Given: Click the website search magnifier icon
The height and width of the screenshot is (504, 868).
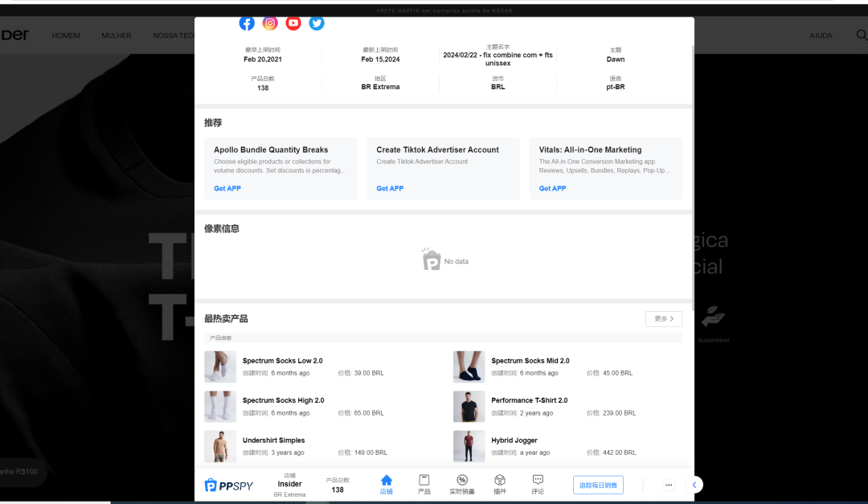Looking at the screenshot, I should click(862, 35).
